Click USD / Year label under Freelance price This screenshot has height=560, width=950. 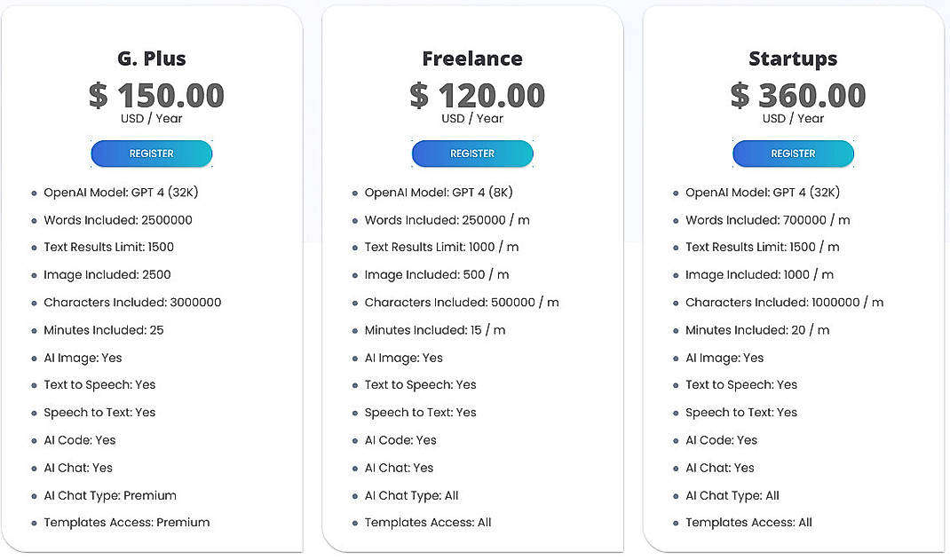[471, 117]
